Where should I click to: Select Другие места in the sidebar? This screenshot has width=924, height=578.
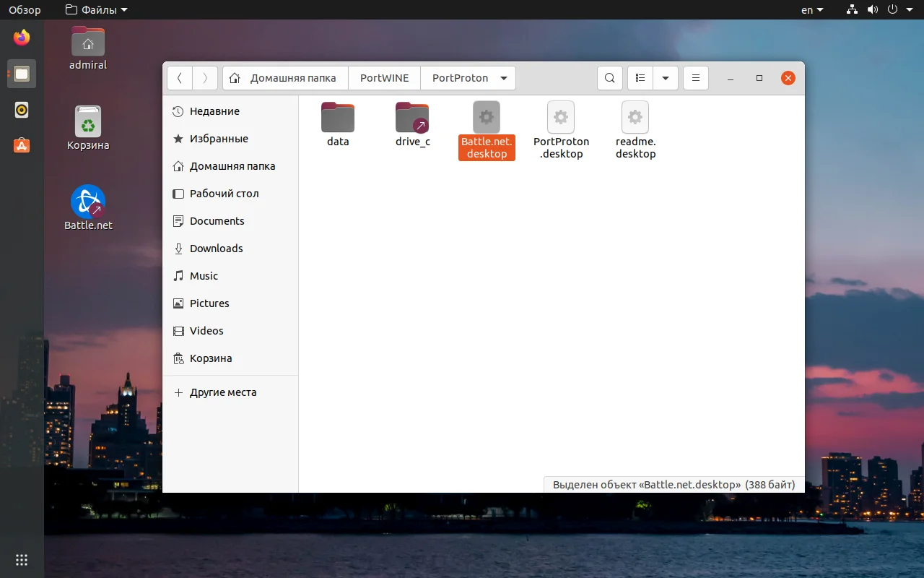222,392
